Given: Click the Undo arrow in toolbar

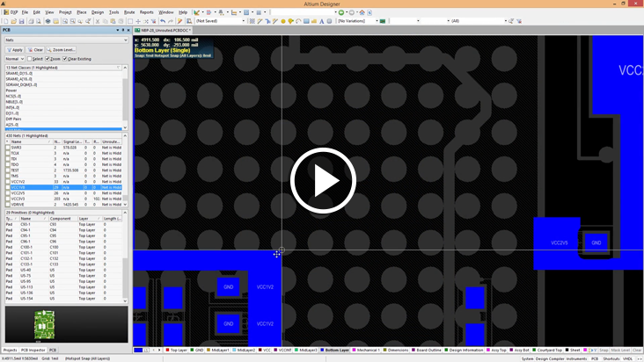Looking at the screenshot, I should [163, 21].
